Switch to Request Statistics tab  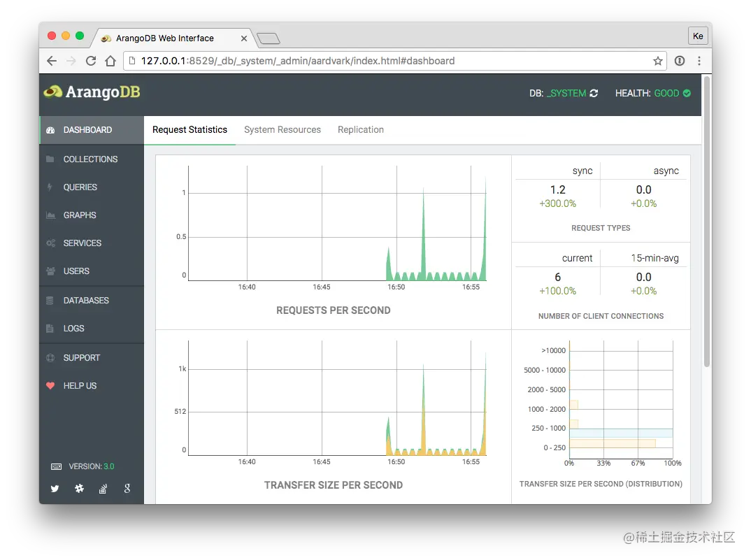pyautogui.click(x=189, y=130)
